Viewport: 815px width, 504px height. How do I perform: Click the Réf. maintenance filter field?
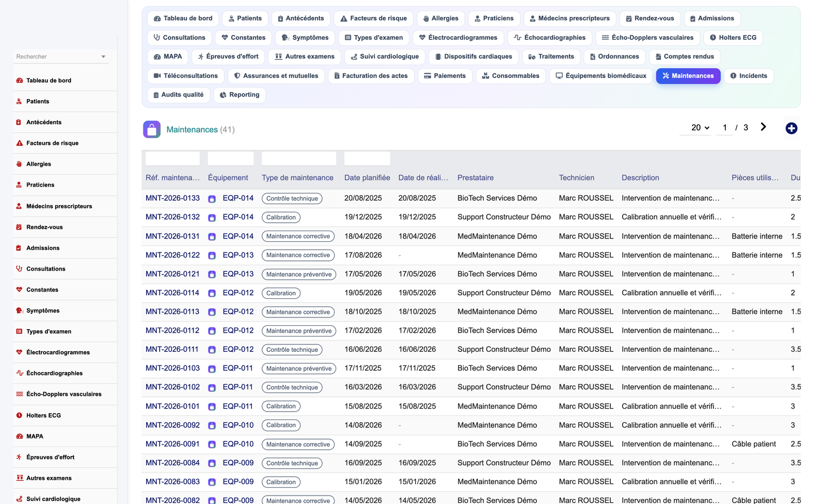pos(173,158)
